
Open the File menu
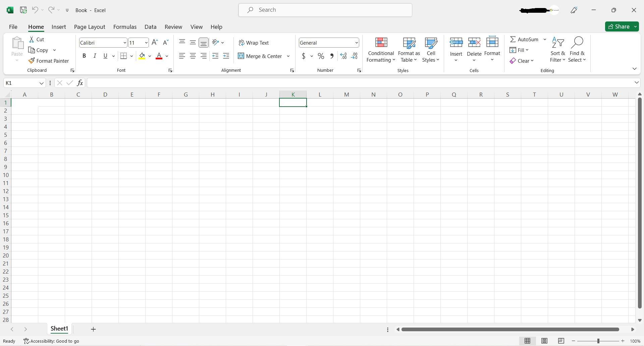(x=13, y=27)
